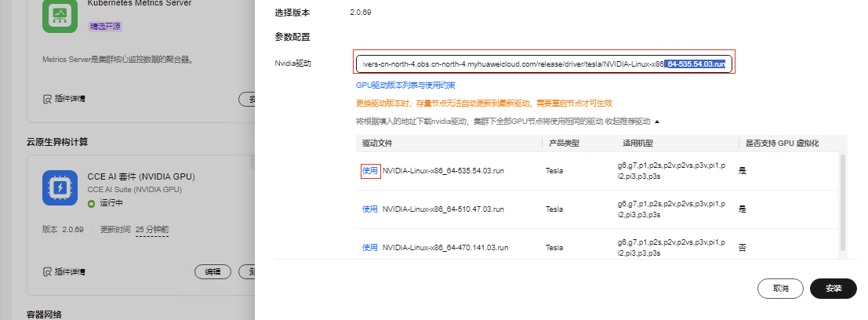Image resolution: width=868 pixels, height=320 pixels.
Task: Click 是否支持 GPU 虚拟化 column header
Action: [x=782, y=144]
